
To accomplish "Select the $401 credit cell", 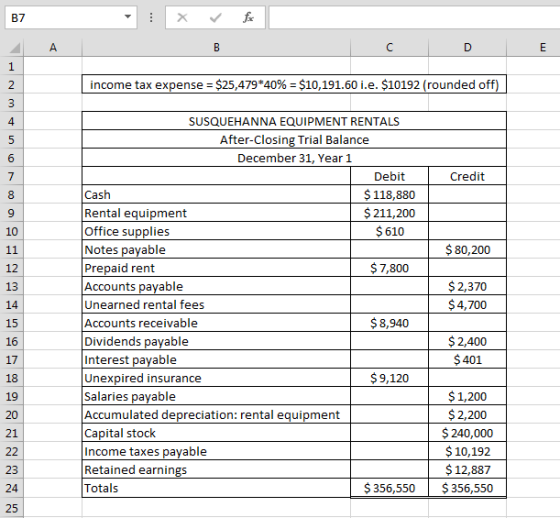I will [467, 360].
